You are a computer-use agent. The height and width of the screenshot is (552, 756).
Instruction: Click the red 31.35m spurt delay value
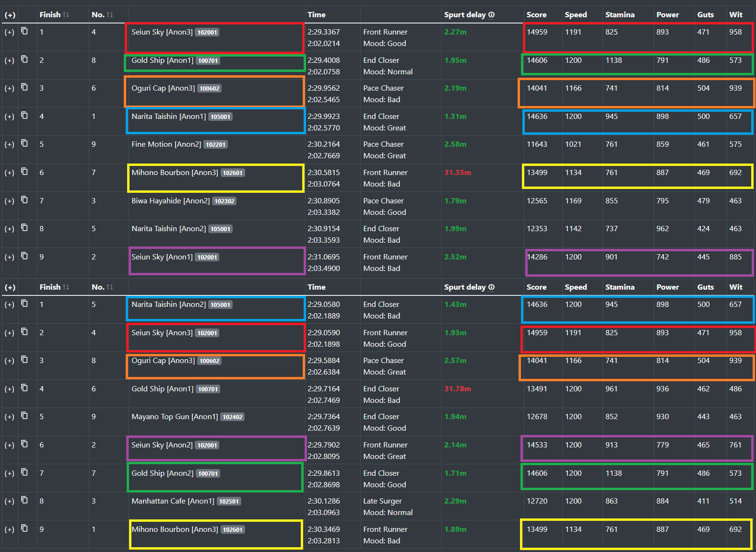(458, 173)
